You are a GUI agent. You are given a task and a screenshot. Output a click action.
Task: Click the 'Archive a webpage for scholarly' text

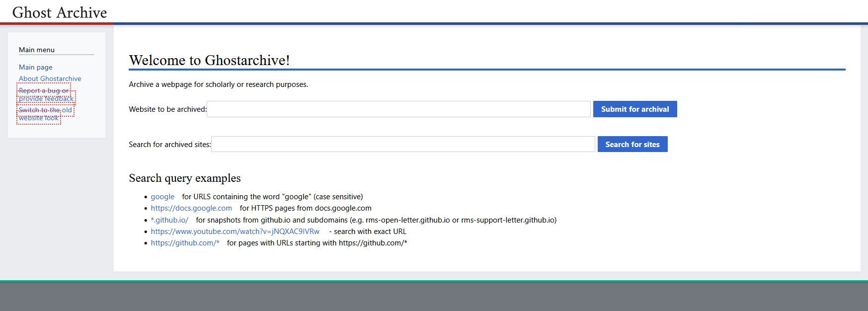tap(219, 84)
